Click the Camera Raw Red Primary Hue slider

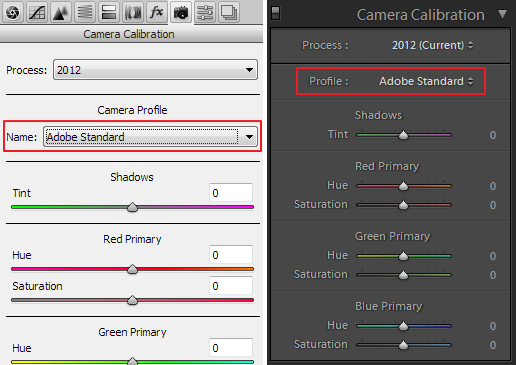pos(132,269)
